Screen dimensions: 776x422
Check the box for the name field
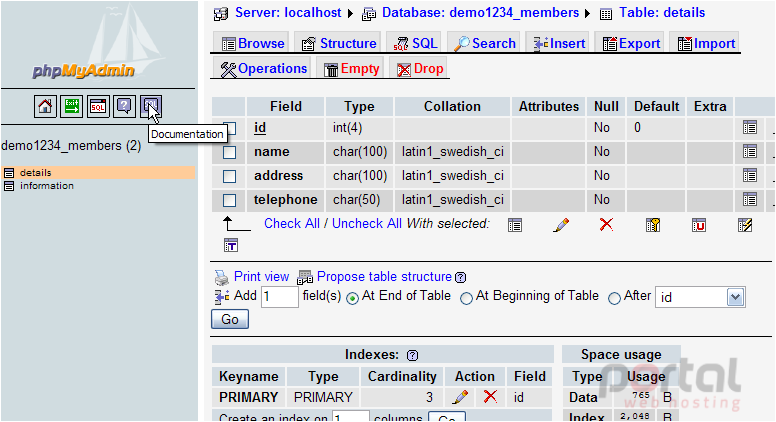(x=229, y=152)
